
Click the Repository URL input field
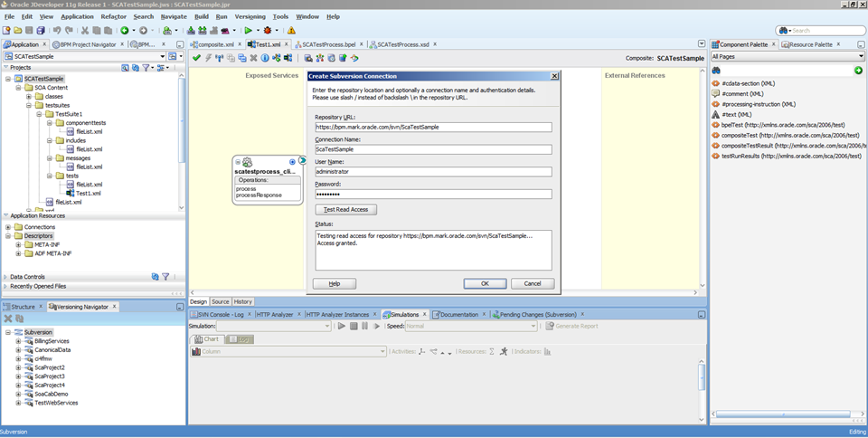pos(433,128)
